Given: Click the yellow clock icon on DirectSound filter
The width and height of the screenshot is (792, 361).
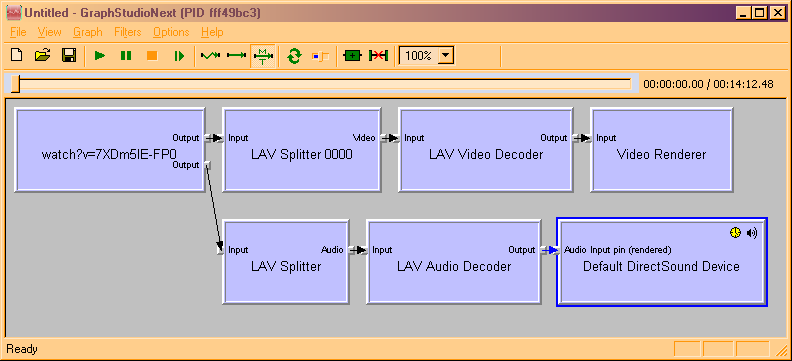Looking at the screenshot, I should [x=735, y=232].
